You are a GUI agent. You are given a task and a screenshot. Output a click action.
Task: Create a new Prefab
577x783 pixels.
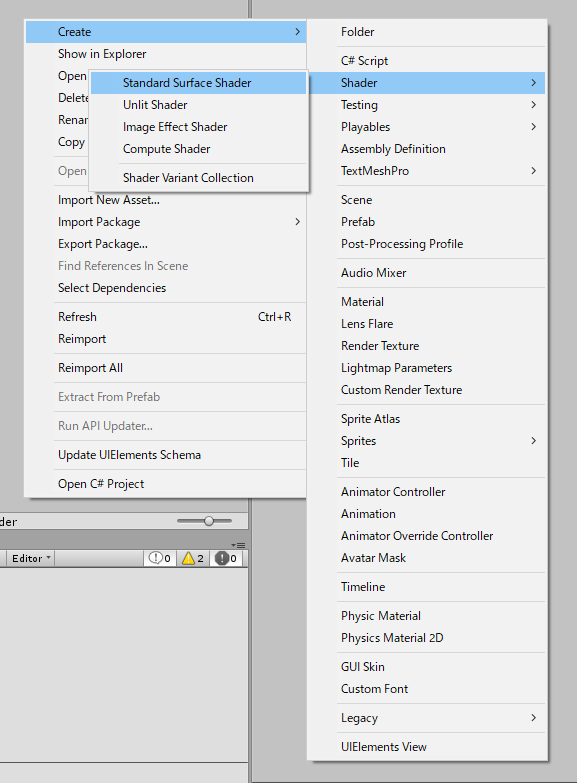(427, 222)
